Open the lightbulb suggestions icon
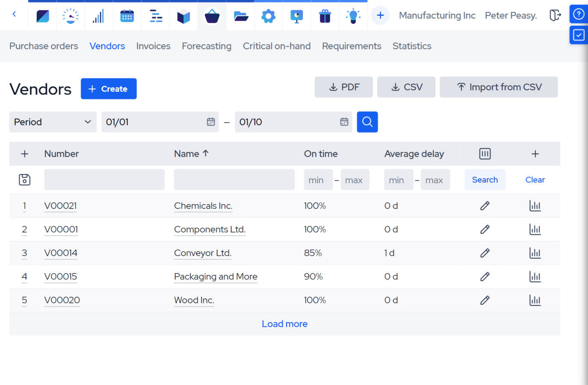Image resolution: width=588 pixels, height=385 pixels. click(x=353, y=15)
